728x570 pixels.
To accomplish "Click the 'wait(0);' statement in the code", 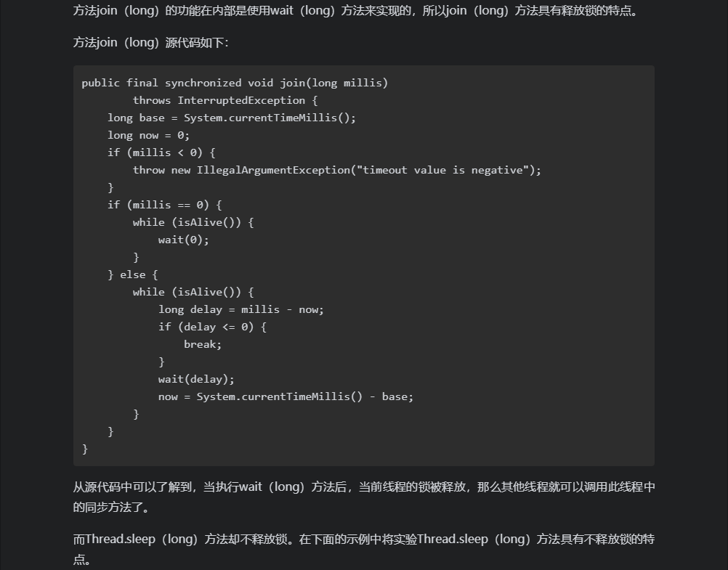I will coord(184,240).
